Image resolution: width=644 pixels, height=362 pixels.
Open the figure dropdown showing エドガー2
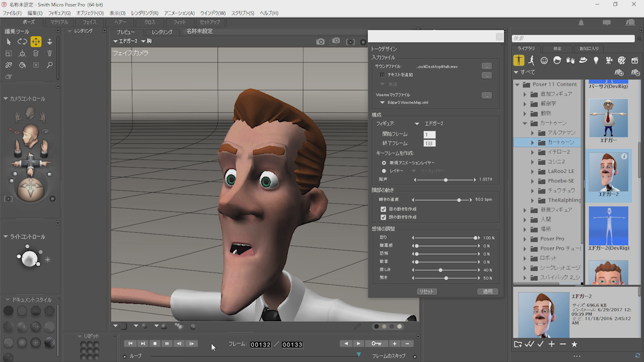pyautogui.click(x=417, y=124)
